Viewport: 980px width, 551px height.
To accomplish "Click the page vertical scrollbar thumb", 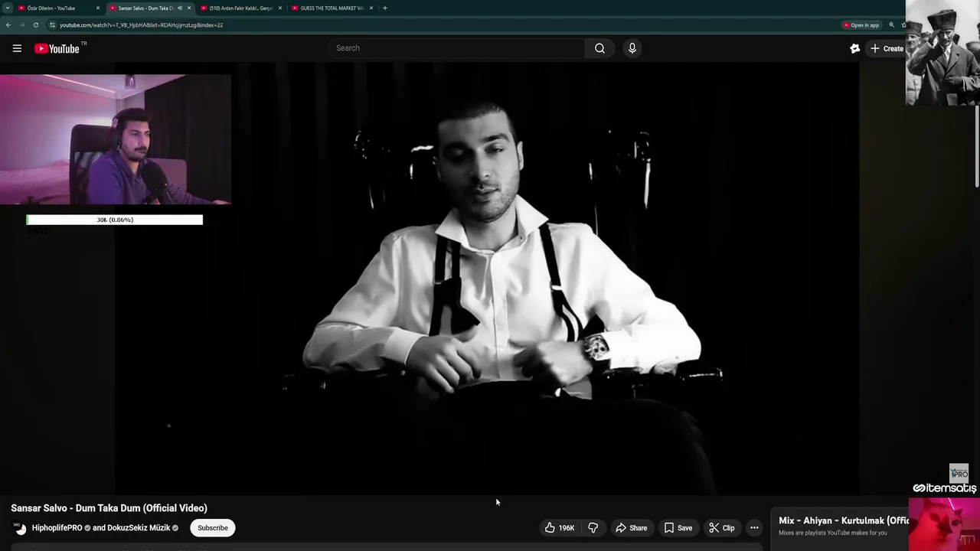I will [x=976, y=145].
